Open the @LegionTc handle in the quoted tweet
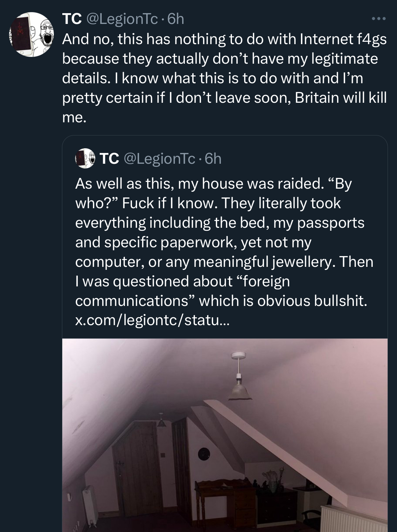This screenshot has height=532, width=397. [160, 158]
